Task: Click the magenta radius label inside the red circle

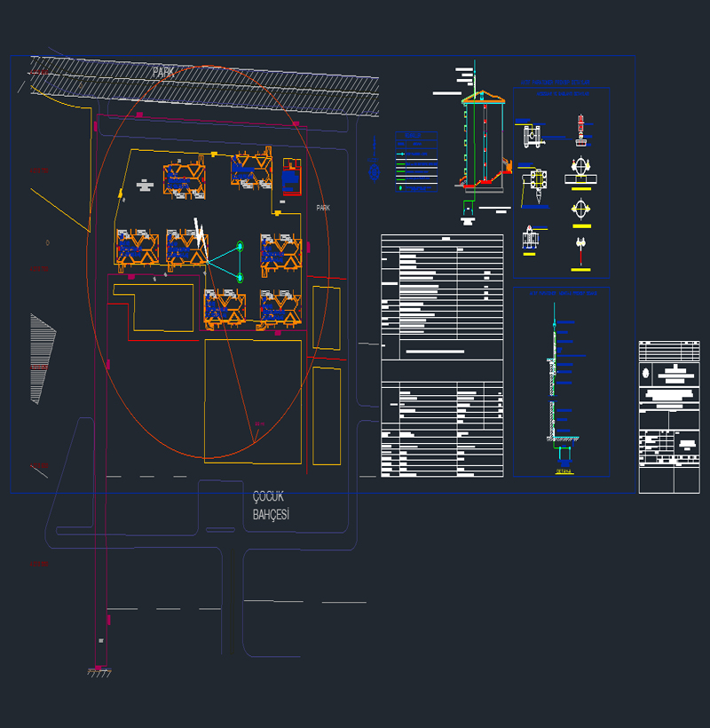Action: click(x=259, y=424)
